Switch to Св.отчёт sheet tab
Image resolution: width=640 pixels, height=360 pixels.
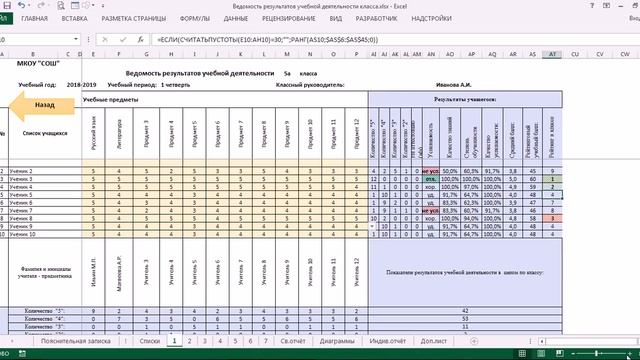point(293,341)
